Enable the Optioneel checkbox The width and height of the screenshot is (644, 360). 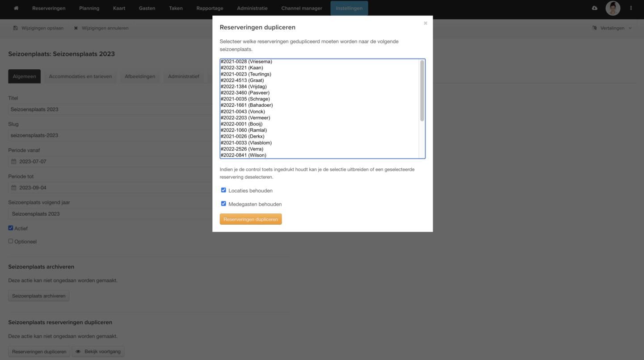[x=11, y=241]
